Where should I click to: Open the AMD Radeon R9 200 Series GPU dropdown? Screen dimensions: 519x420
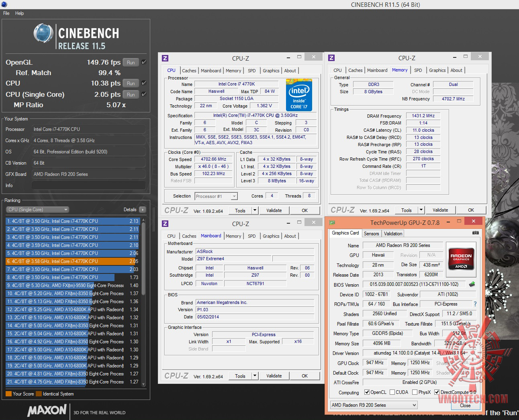tap(374, 405)
